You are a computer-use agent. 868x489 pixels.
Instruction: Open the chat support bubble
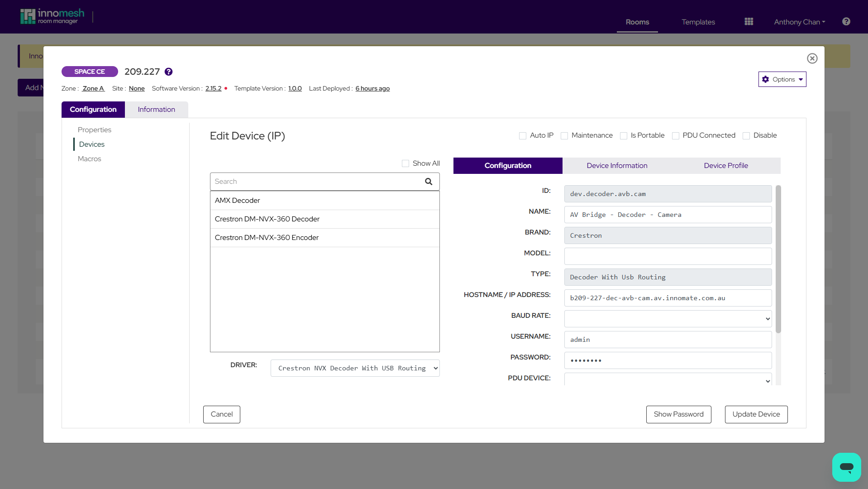846,467
